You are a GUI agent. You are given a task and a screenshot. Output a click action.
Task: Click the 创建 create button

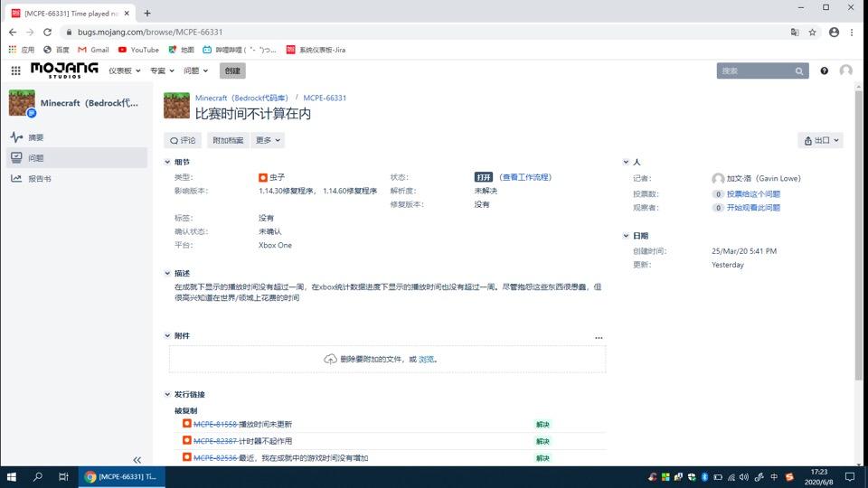(x=232, y=70)
